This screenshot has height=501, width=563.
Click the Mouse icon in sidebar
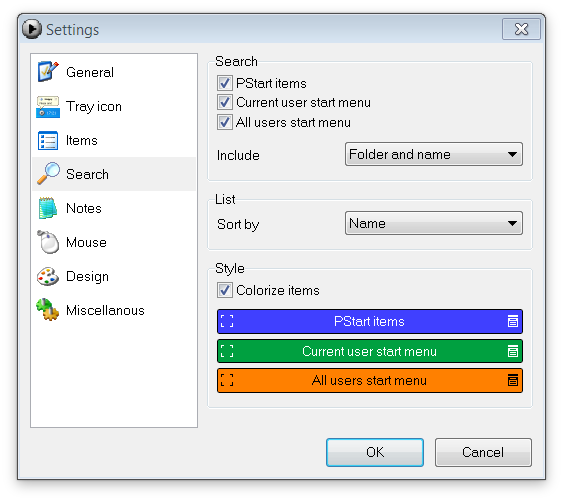[x=48, y=242]
